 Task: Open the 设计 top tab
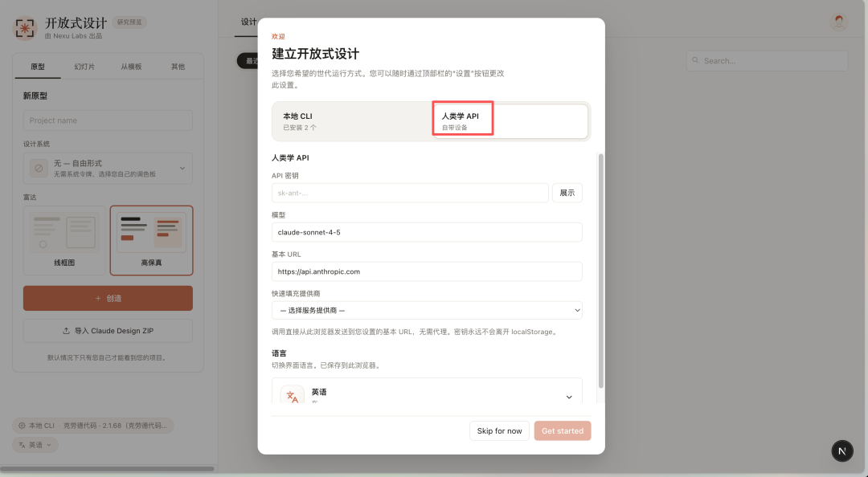[x=248, y=22]
